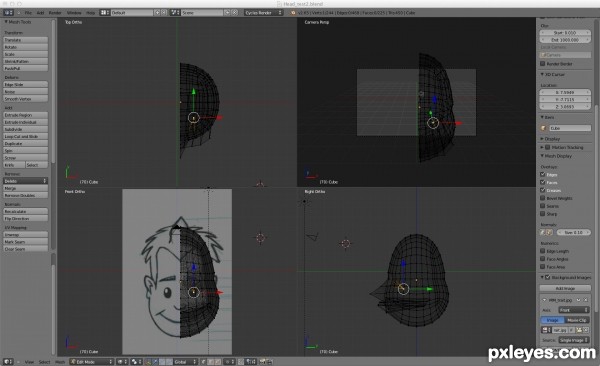600x366 pixels.
Task: Click the Extrude Region button
Action: [x=26, y=115]
